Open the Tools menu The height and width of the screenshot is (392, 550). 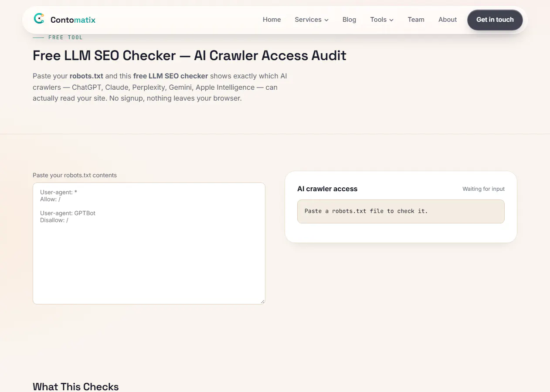tap(382, 20)
